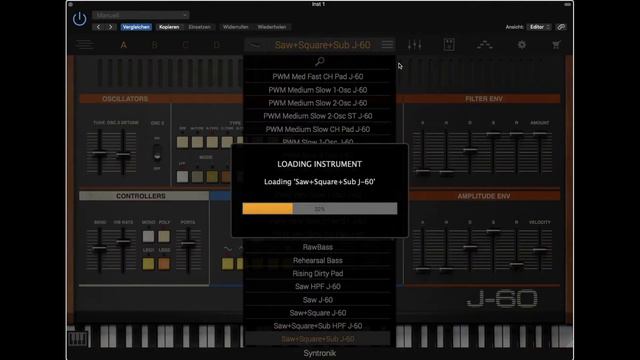Select preset Rising Dirty Pad
640x360 pixels.
pyautogui.click(x=318, y=273)
